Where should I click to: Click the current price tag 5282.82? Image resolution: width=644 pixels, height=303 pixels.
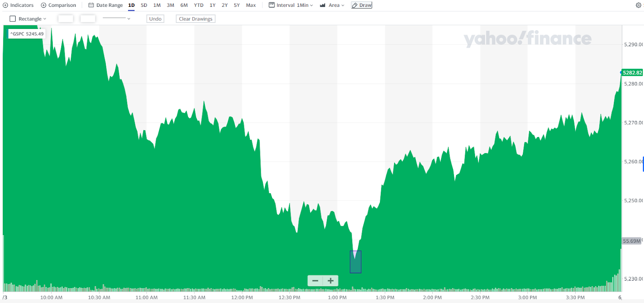[x=632, y=73]
